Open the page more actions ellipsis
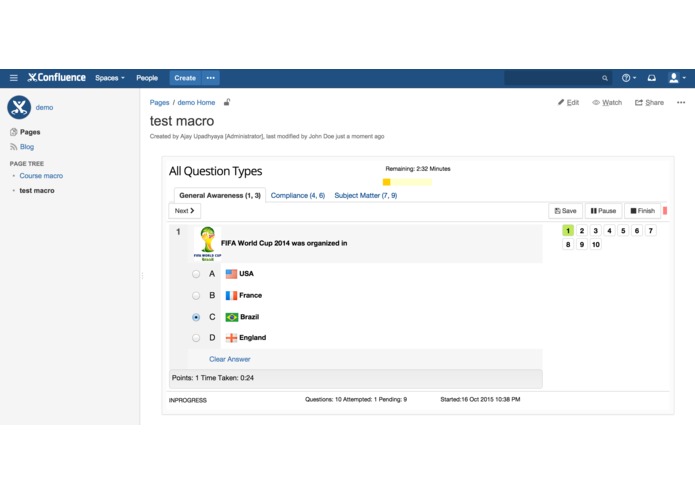The height and width of the screenshot is (494, 695). [681, 102]
